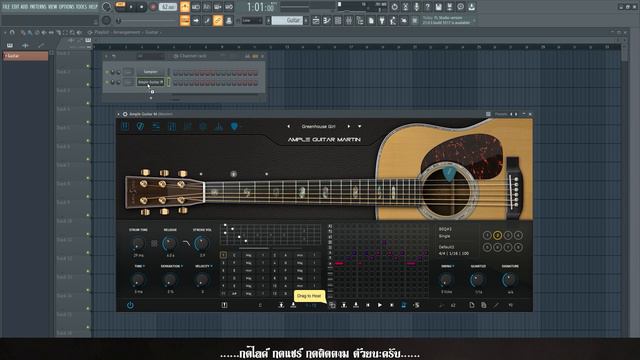This screenshot has height=360, width=640.
Task: Open the plugin window options arrow
Action: [118, 114]
